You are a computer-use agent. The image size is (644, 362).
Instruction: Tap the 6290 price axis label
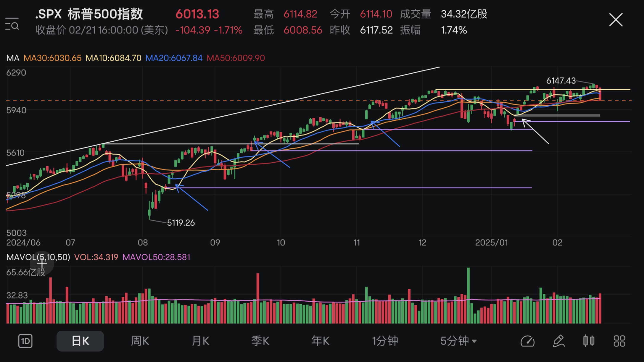tap(16, 72)
